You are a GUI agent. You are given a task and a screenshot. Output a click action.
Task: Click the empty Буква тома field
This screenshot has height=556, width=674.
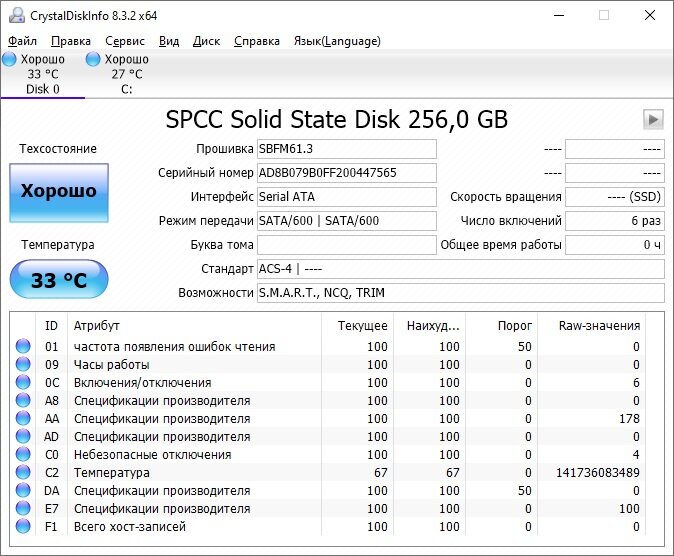[347, 245]
